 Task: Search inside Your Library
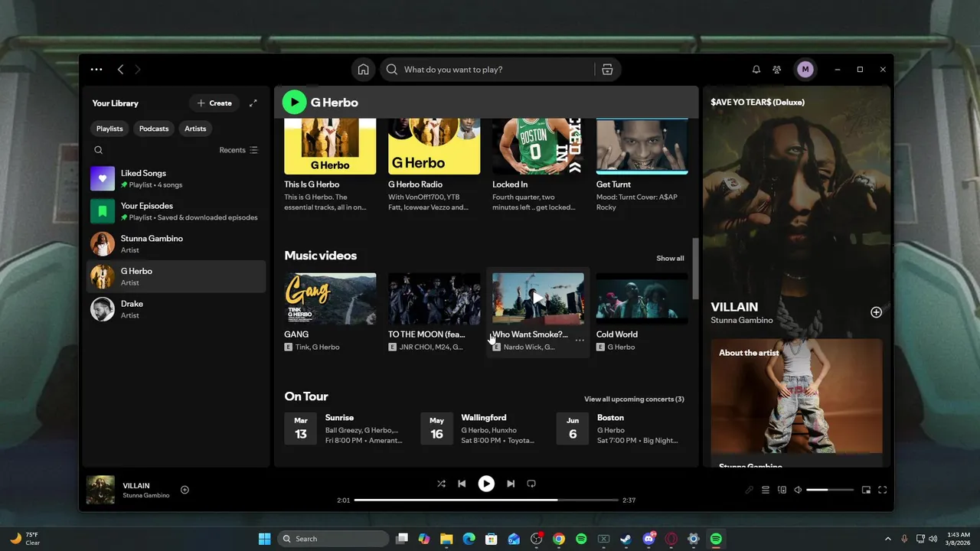(x=98, y=150)
